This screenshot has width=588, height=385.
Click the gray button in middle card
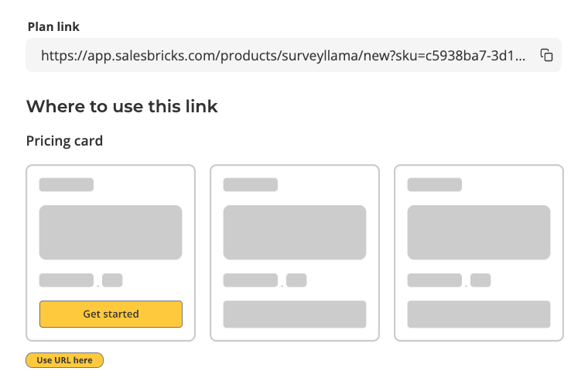(x=295, y=314)
